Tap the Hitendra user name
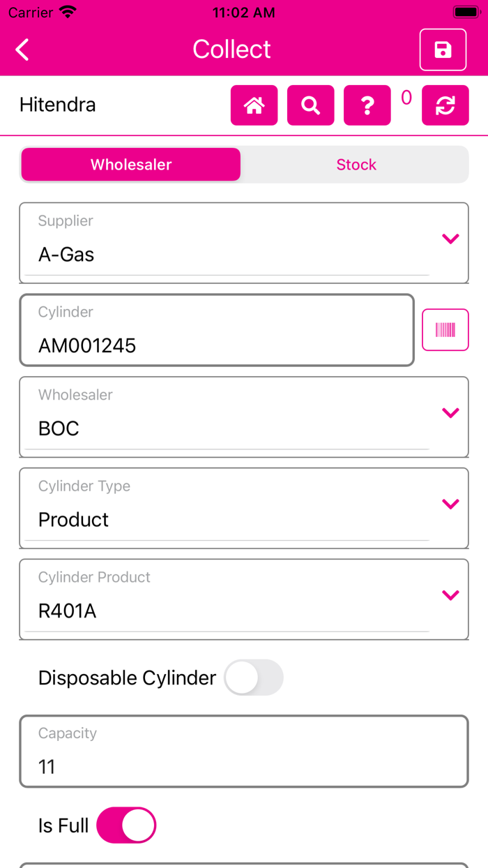Viewport: 488px width, 868px height. pyautogui.click(x=58, y=105)
